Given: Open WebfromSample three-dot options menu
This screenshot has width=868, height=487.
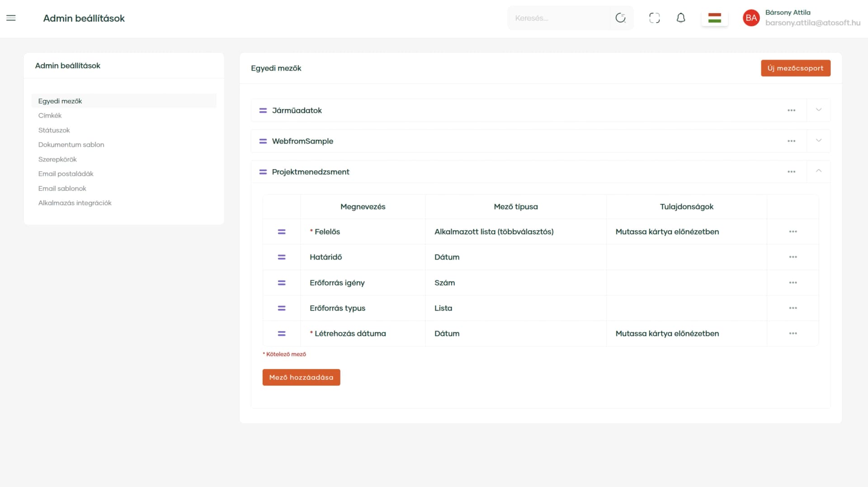Looking at the screenshot, I should pyautogui.click(x=791, y=141).
